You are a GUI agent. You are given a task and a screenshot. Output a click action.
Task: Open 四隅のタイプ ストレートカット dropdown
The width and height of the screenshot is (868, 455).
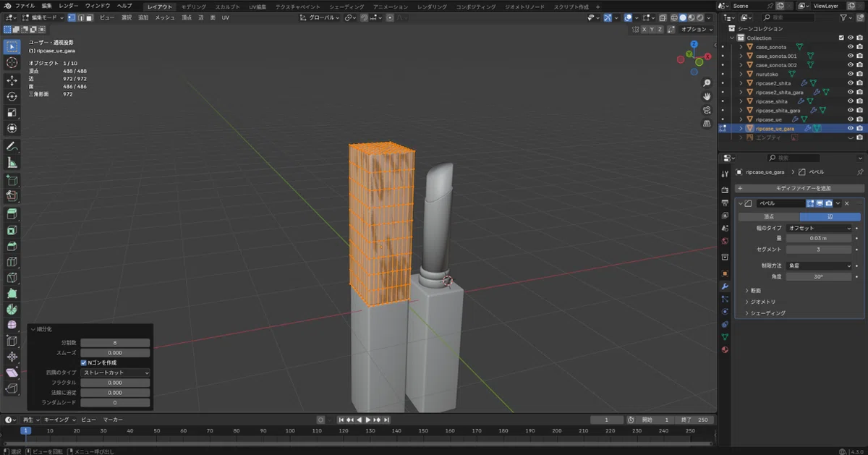tap(116, 373)
